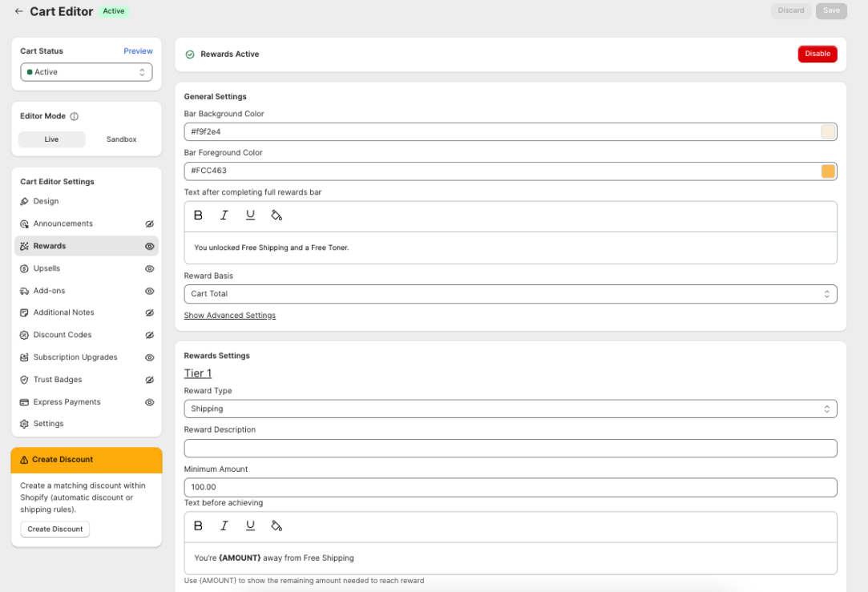The width and height of the screenshot is (868, 592).
Task: Apply italic in the completed rewards text editor
Action: point(224,215)
